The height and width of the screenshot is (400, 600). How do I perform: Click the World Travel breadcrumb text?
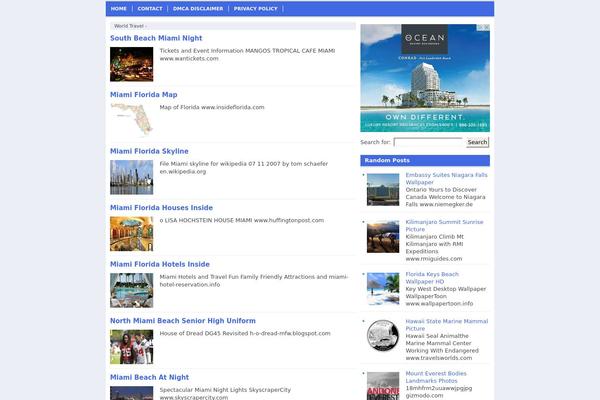click(x=129, y=26)
